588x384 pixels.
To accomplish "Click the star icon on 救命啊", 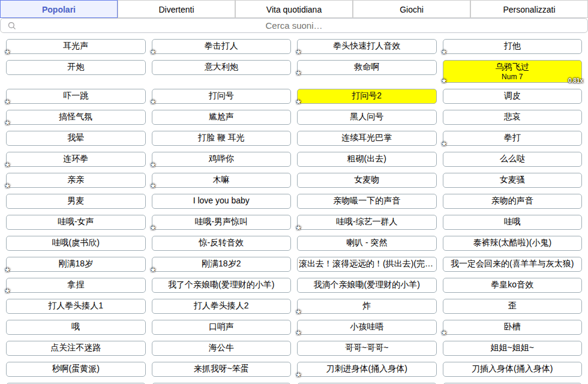I will pyautogui.click(x=299, y=73).
